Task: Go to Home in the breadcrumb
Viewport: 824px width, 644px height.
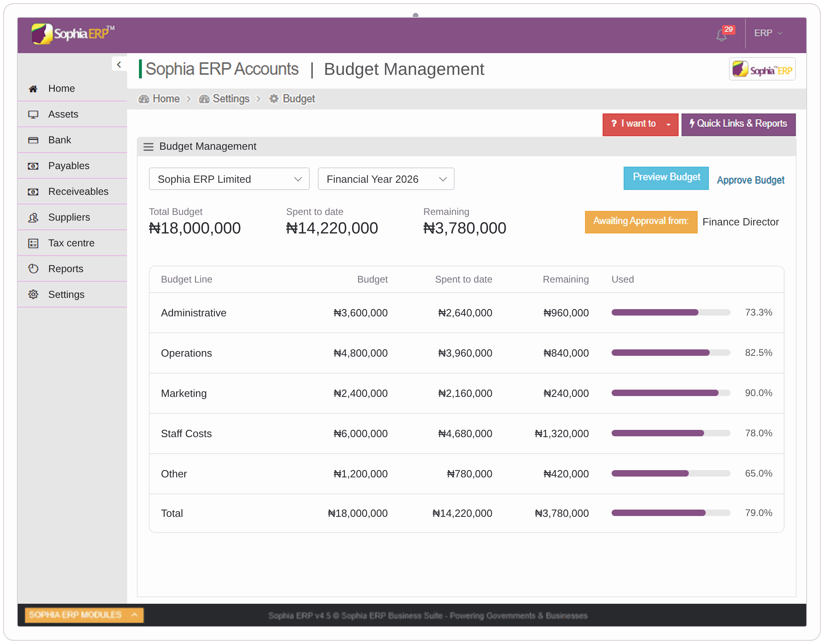Action: [166, 99]
